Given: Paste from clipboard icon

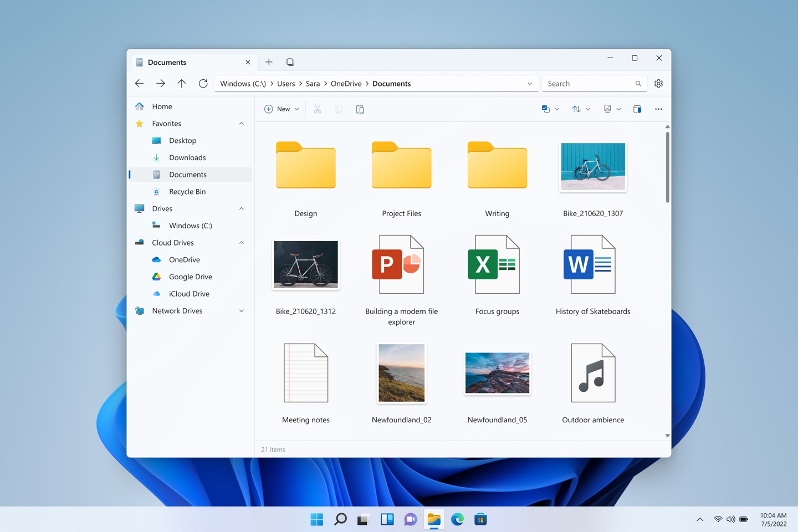Looking at the screenshot, I should 360,109.
